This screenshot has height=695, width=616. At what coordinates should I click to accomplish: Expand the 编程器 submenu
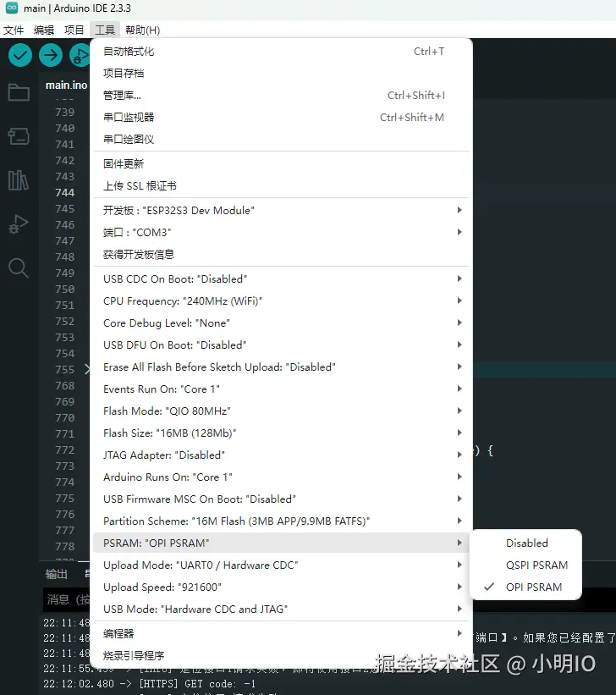[281, 633]
